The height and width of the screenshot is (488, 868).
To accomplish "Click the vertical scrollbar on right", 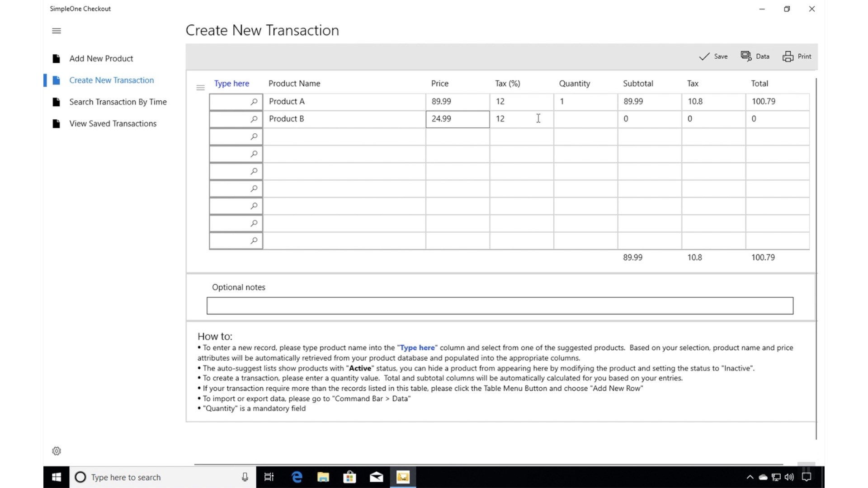I will point(816,258).
